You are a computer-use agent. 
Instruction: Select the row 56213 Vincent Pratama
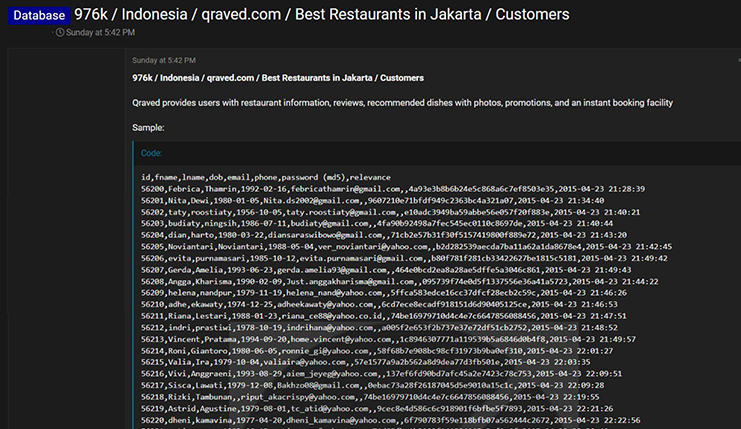(388, 339)
